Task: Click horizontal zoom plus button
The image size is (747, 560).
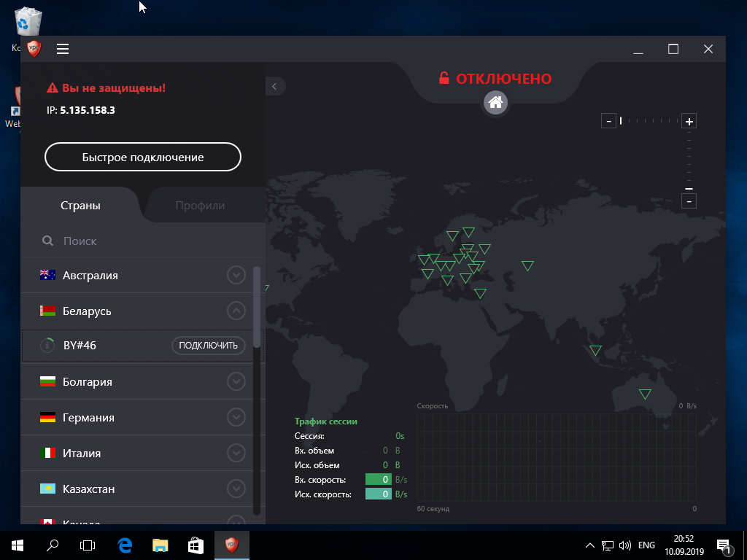Action: pyautogui.click(x=689, y=121)
